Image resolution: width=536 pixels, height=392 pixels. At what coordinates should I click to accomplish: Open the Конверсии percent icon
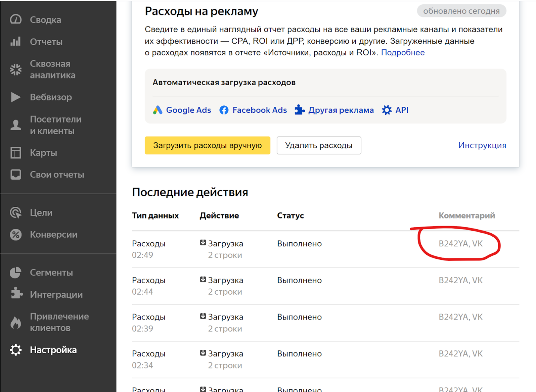coord(16,234)
